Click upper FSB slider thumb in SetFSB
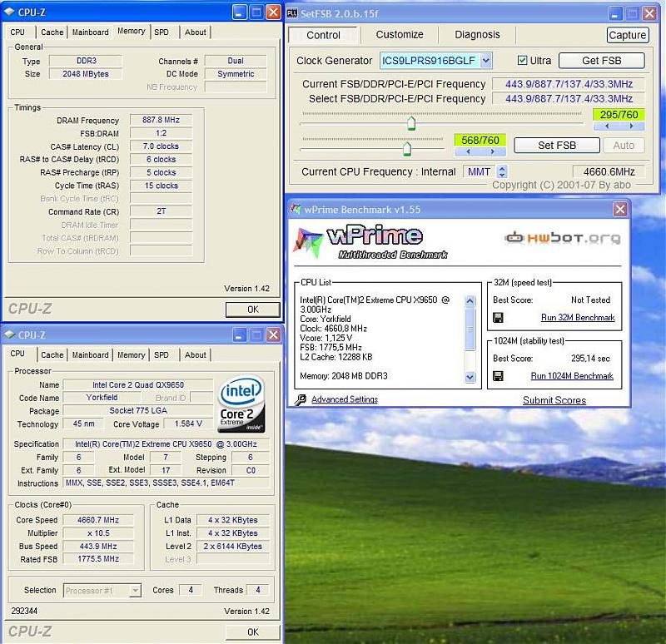 [411, 123]
